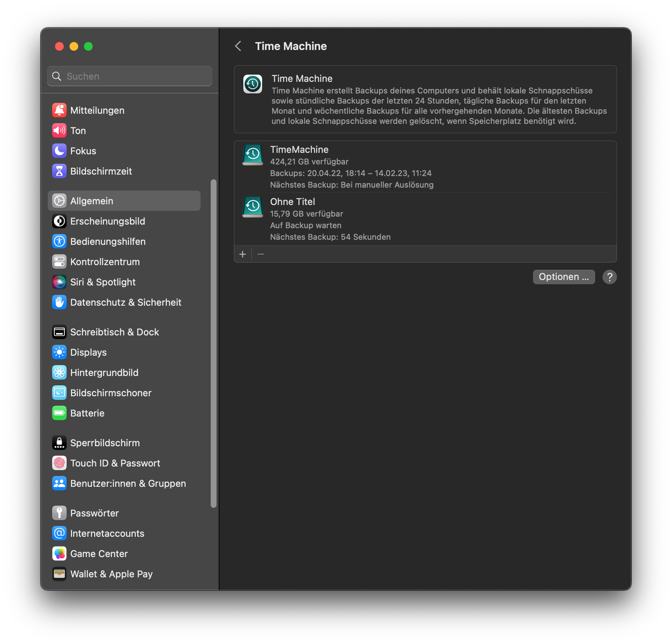Open the Optionen … button
The height and width of the screenshot is (644, 672).
click(564, 277)
